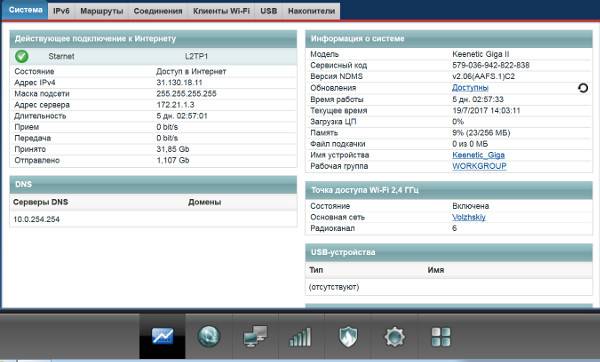The image size is (600, 362).
Task: Select service code 579-036-942-822-838
Action: [491, 65]
